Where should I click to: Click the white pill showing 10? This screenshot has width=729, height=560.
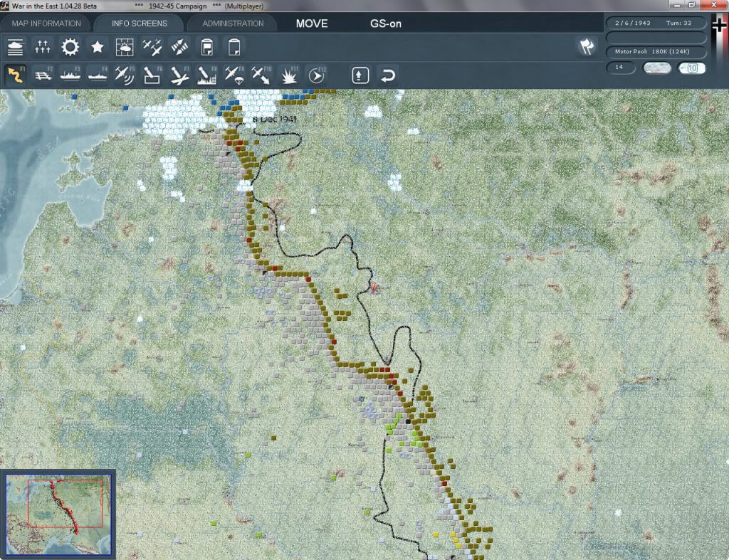[691, 68]
